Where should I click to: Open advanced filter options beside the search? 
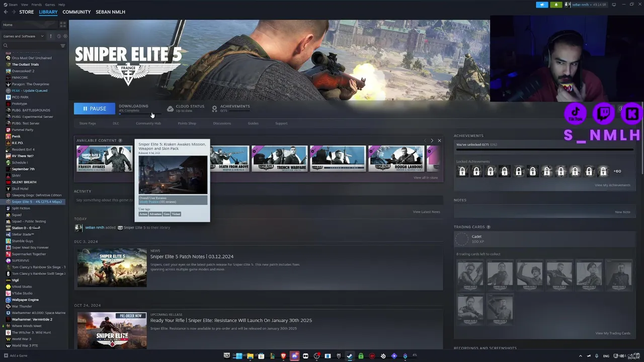point(63,46)
